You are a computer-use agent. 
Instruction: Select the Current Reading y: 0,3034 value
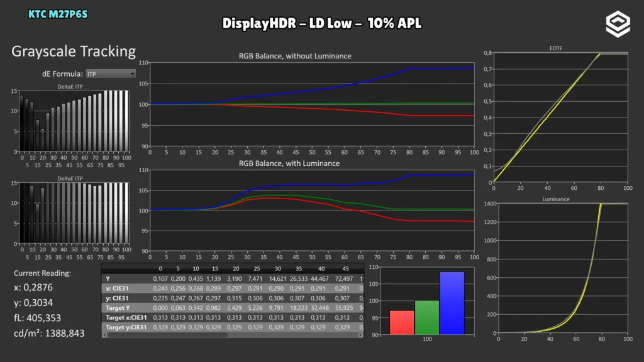click(33, 302)
